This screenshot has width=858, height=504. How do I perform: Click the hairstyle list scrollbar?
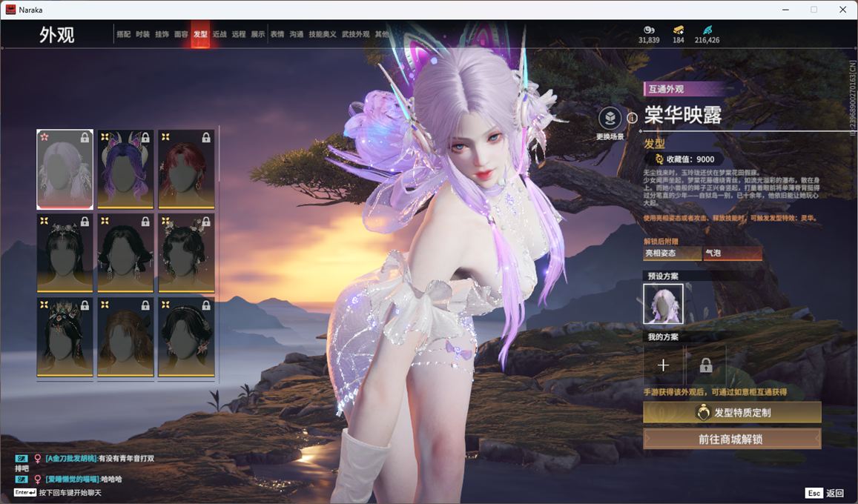pyautogui.click(x=219, y=154)
